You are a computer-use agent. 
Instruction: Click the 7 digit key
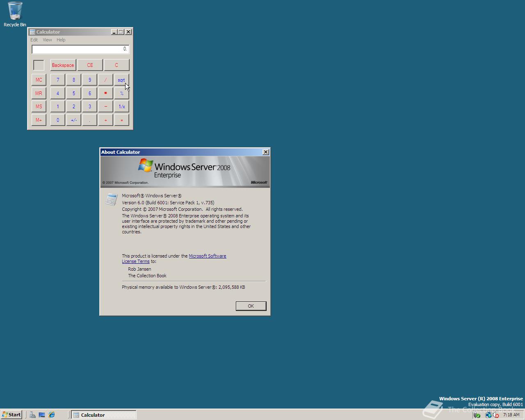(x=58, y=80)
